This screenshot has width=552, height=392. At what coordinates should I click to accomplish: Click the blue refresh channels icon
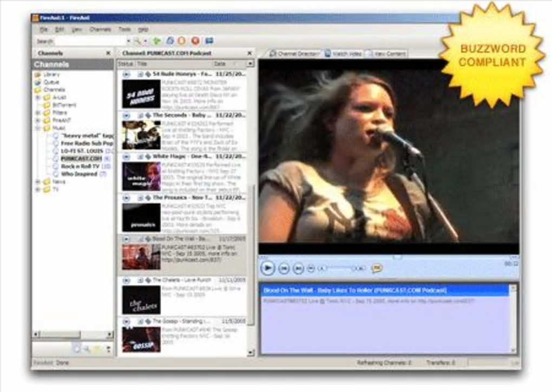[170, 41]
